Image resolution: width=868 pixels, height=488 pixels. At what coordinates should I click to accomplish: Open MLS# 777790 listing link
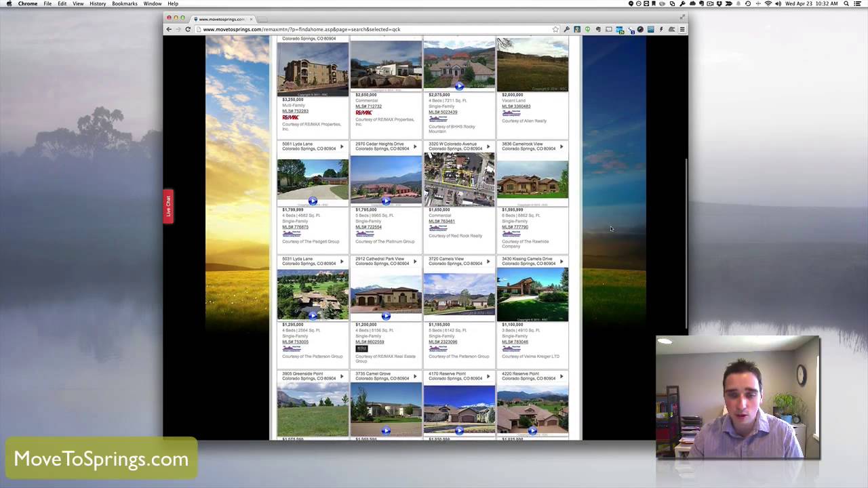(x=515, y=227)
